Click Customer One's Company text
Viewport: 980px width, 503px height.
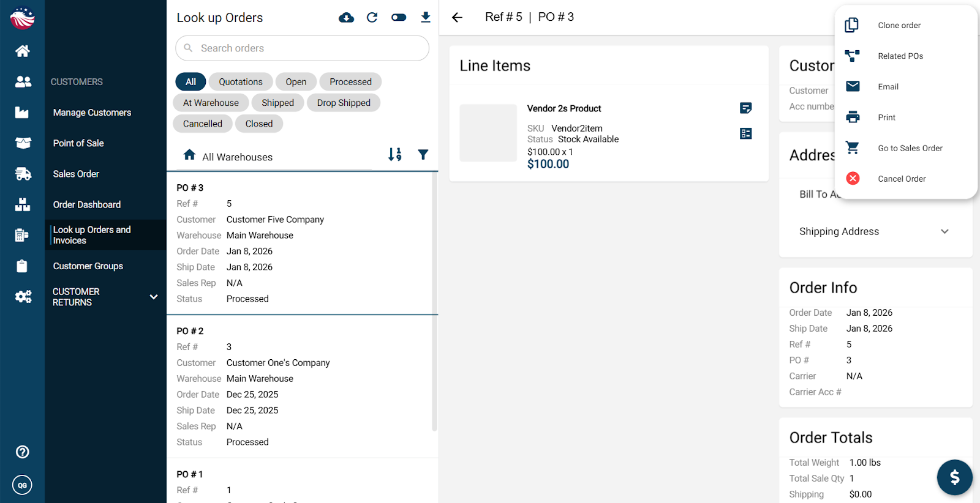(278, 363)
